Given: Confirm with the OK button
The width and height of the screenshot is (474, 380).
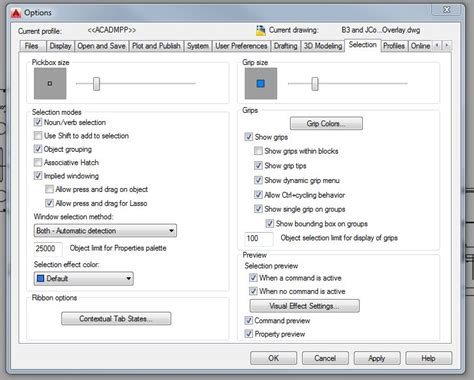Looking at the screenshot, I should point(273,358).
